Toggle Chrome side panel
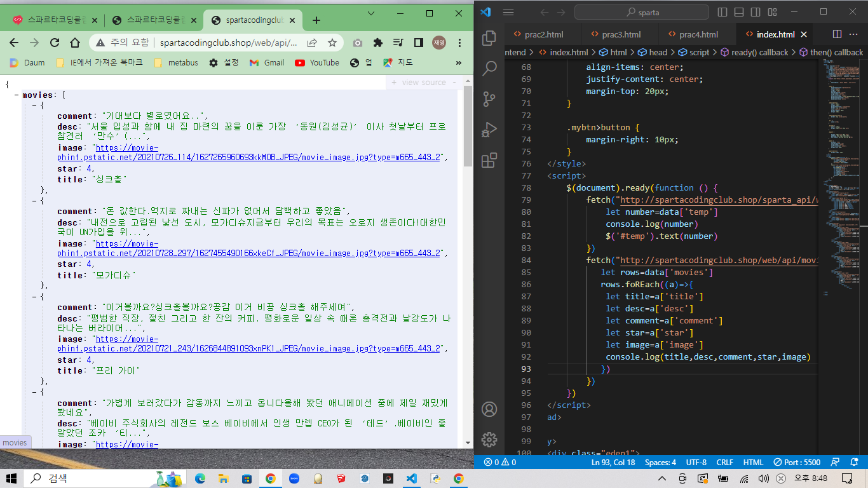Screen dimensions: 868x488 pos(419,43)
